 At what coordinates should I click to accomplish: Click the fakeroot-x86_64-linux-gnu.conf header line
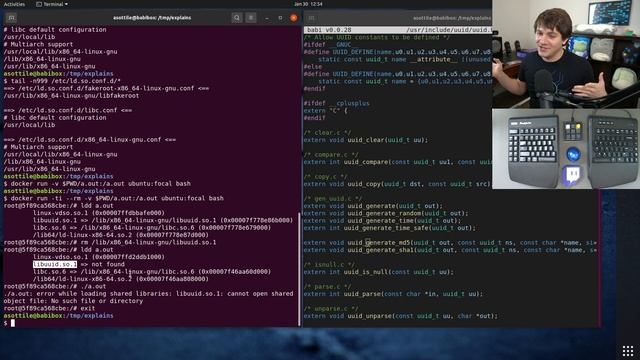(x=106, y=88)
